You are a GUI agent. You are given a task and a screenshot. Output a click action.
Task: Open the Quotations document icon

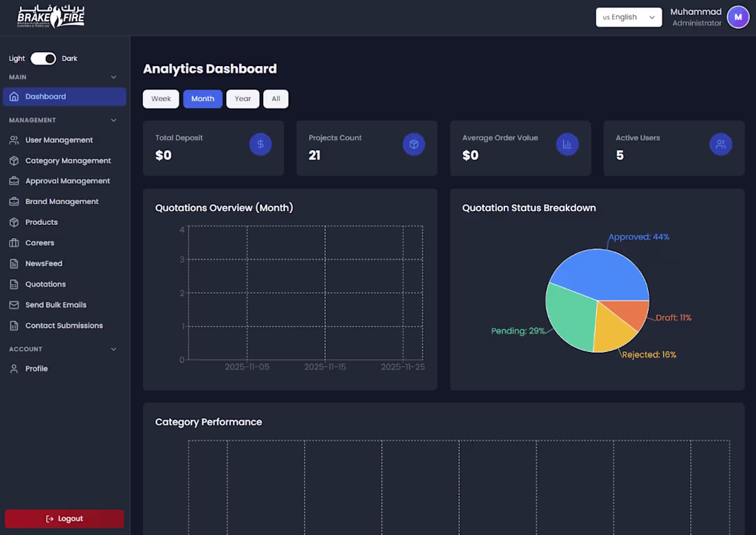pos(14,283)
